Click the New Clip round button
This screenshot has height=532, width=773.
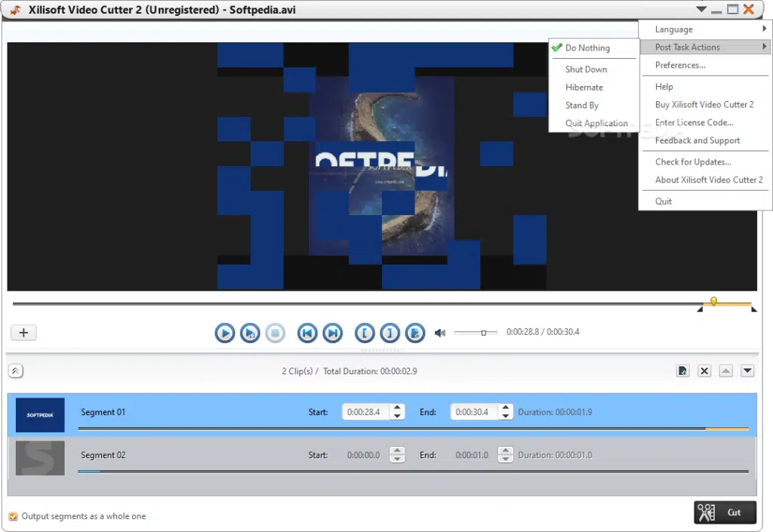415,334
